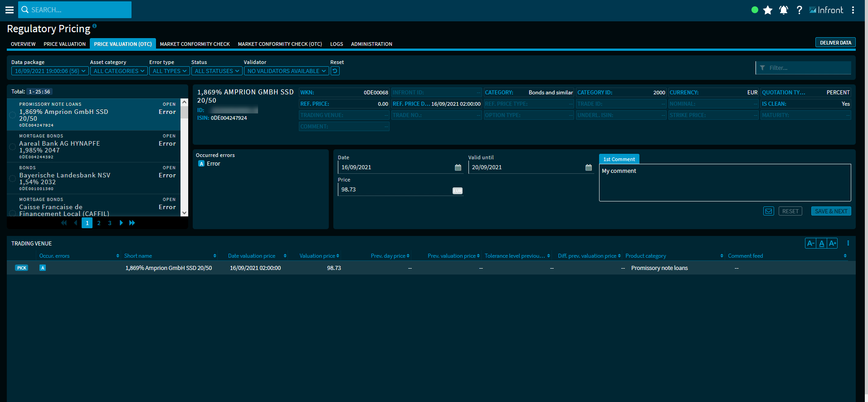Viewport: 868px width, 402px height.
Task: Open the Asset category dropdown
Action: point(119,71)
